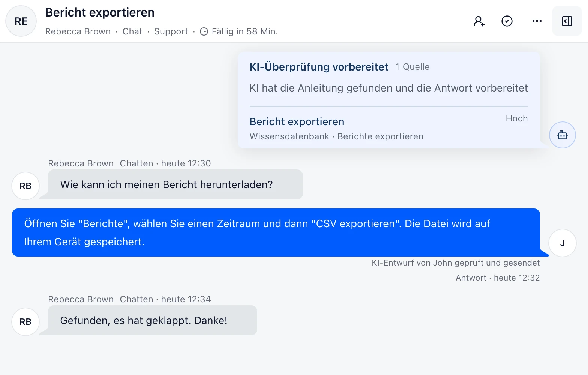Click RB avatar beside "Gefunden" message
The height and width of the screenshot is (375, 588).
[25, 322]
